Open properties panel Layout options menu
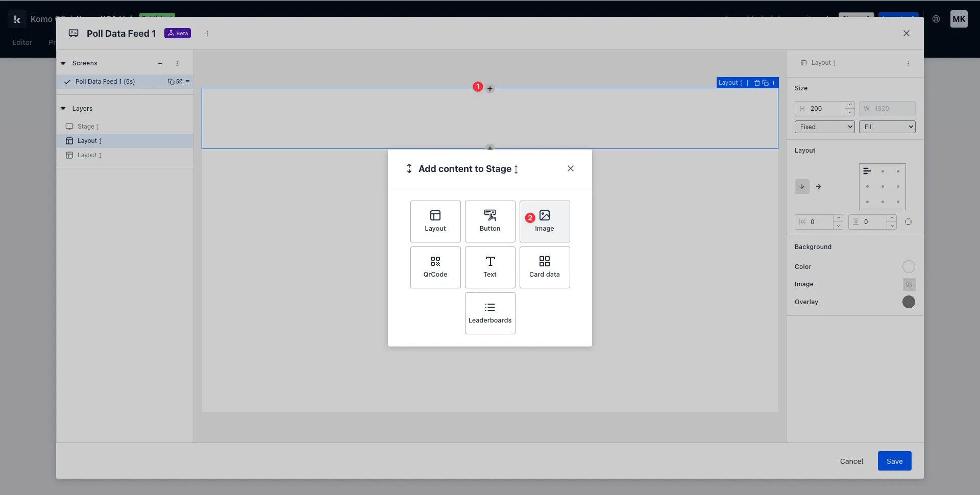 point(908,63)
